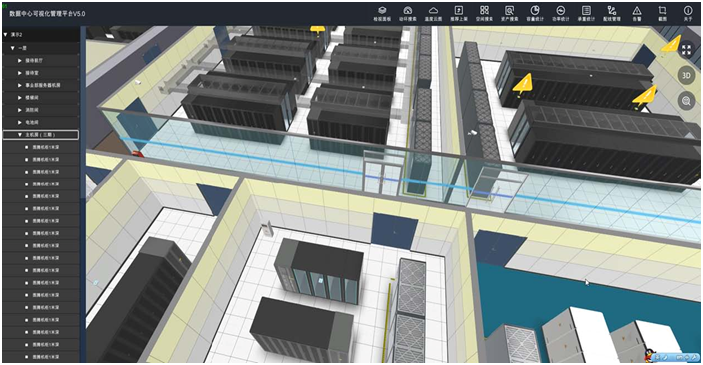703x365 pixels.
Task: Click the 容量统计 pie chart icon
Action: [534, 11]
